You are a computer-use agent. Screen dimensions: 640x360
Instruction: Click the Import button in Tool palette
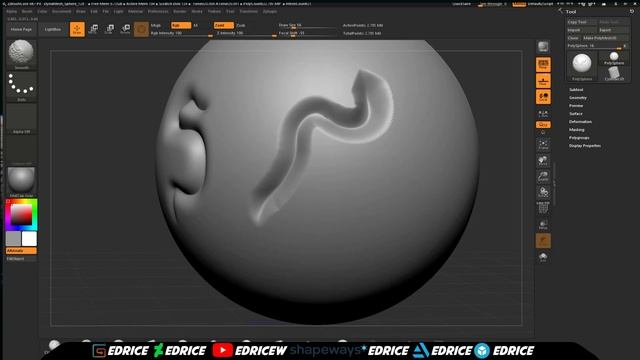pos(581,30)
